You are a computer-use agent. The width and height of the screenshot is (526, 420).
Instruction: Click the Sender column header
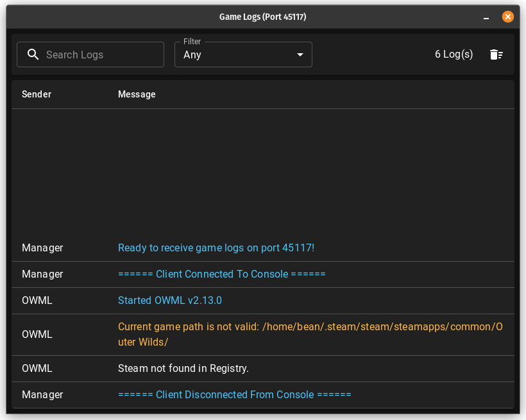[x=37, y=94]
